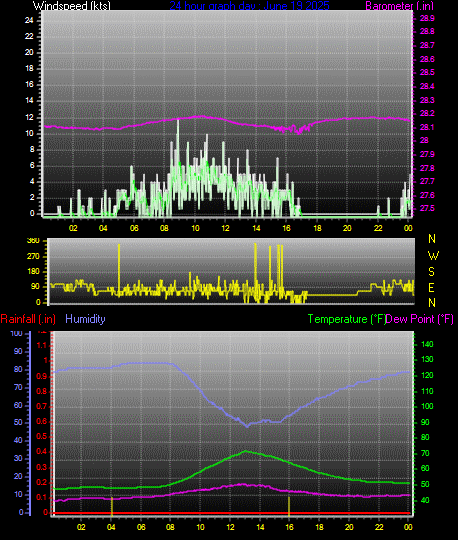Select the 28.2 barometer scale value

(x=427, y=113)
